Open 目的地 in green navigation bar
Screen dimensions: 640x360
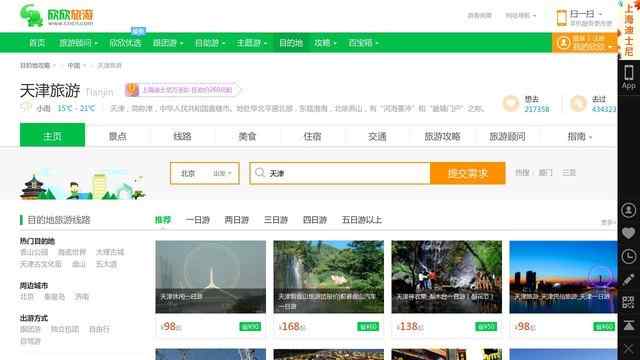pos(291,43)
